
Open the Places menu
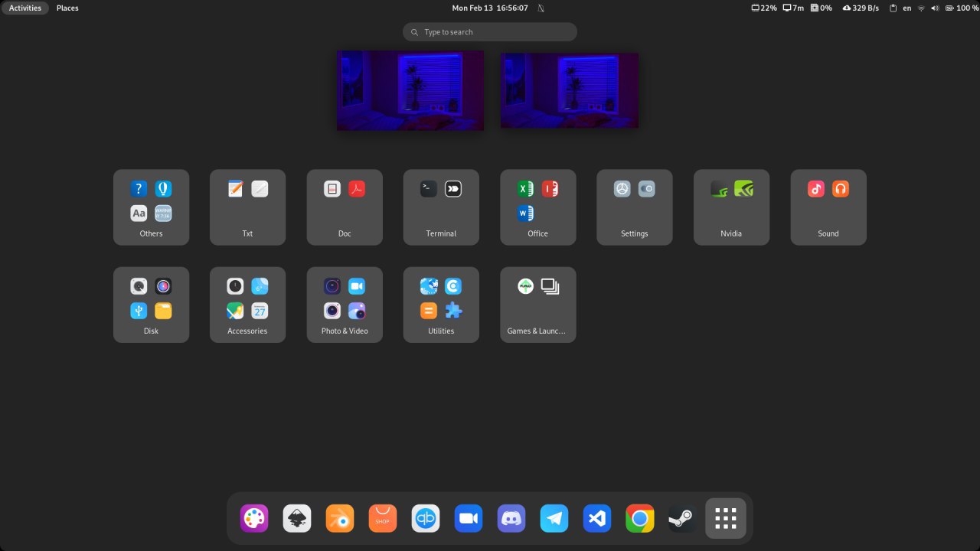67,8
